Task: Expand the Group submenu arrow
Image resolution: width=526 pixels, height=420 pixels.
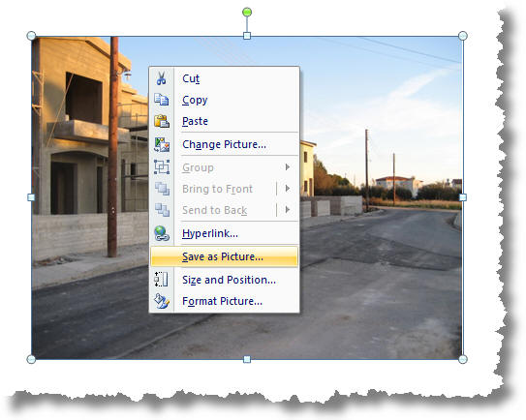Action: (287, 166)
